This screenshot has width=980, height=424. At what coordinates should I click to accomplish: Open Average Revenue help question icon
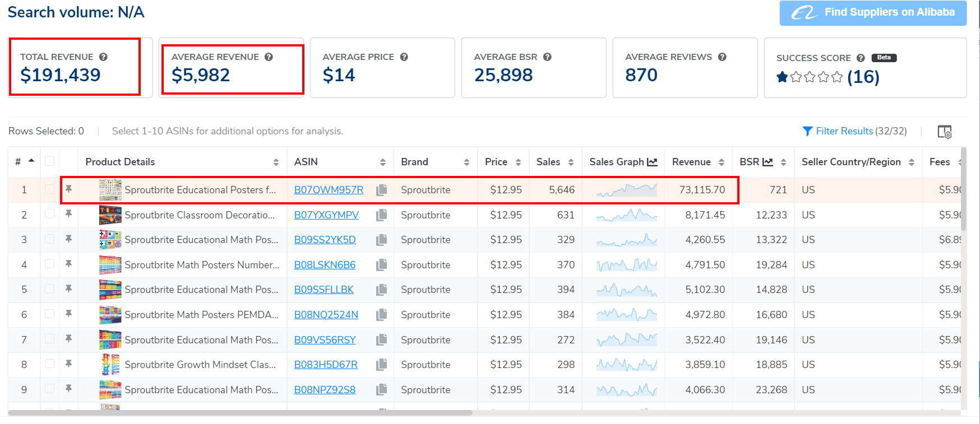[269, 57]
